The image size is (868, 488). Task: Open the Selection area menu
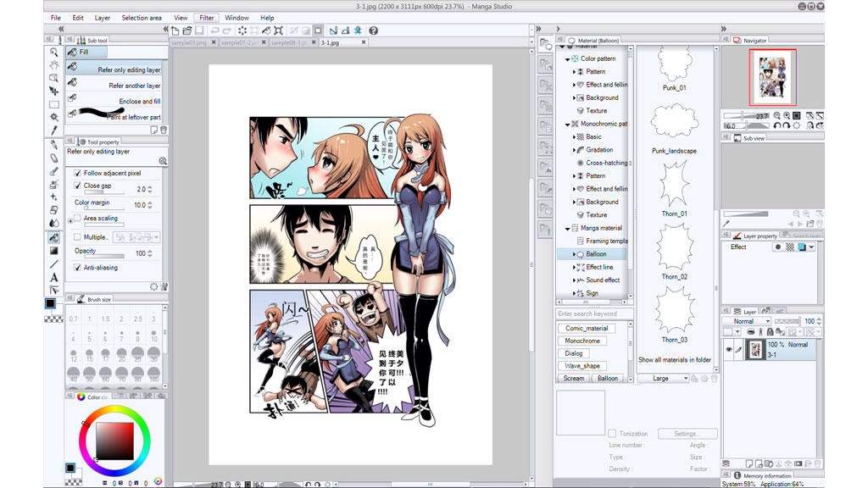click(x=142, y=18)
